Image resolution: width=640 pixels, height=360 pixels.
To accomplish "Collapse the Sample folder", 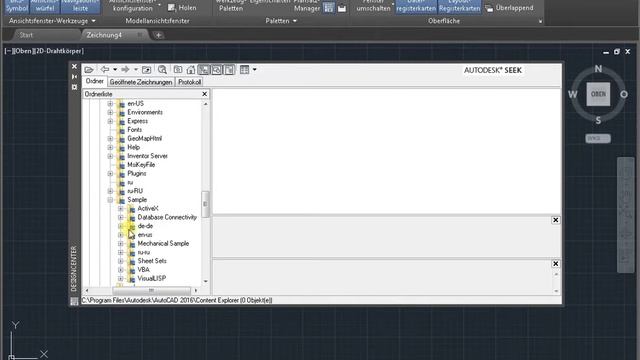I will [110, 200].
